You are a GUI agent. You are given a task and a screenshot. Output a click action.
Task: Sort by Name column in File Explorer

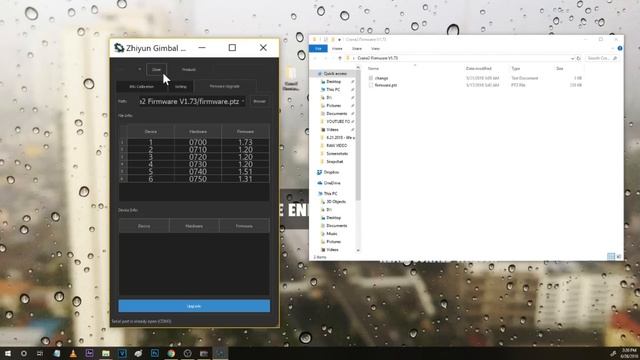tap(373, 69)
